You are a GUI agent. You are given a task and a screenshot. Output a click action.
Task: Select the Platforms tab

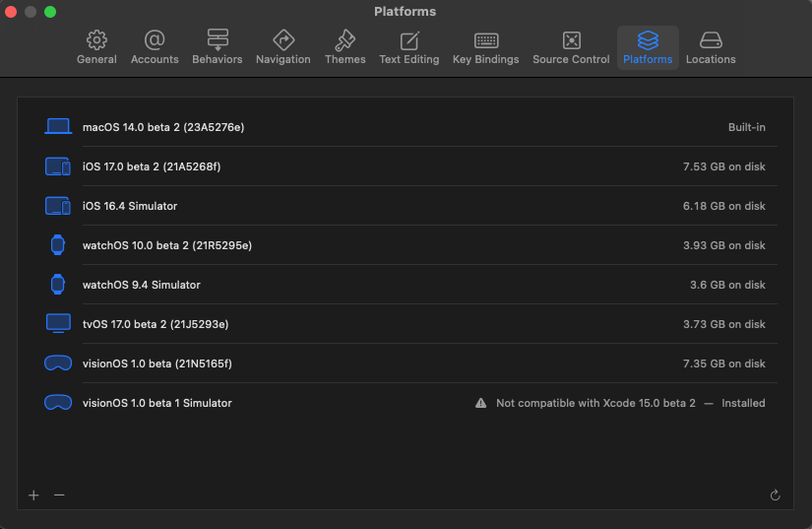(x=648, y=47)
